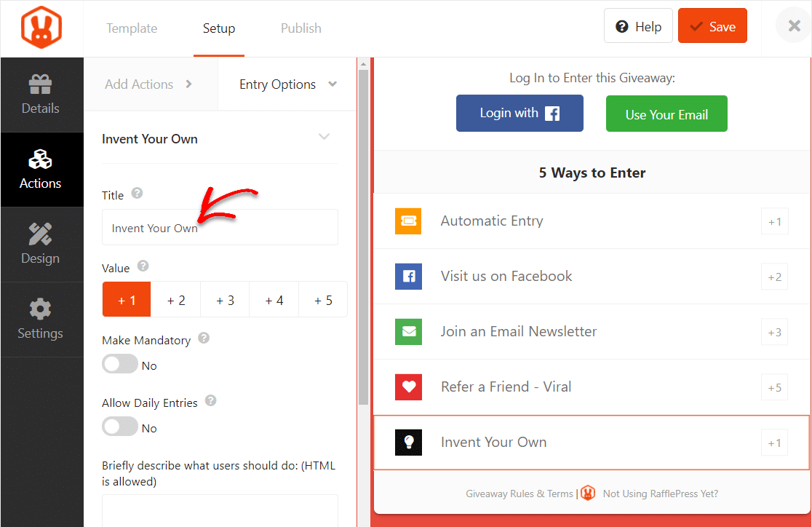
Task: Click the options panel scrollbar
Action: pyautogui.click(x=363, y=237)
